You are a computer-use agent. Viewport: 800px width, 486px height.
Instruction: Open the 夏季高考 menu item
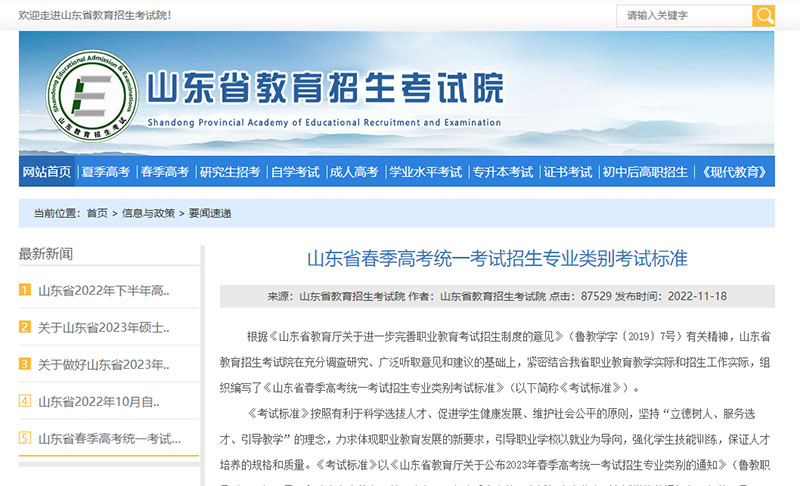106,172
